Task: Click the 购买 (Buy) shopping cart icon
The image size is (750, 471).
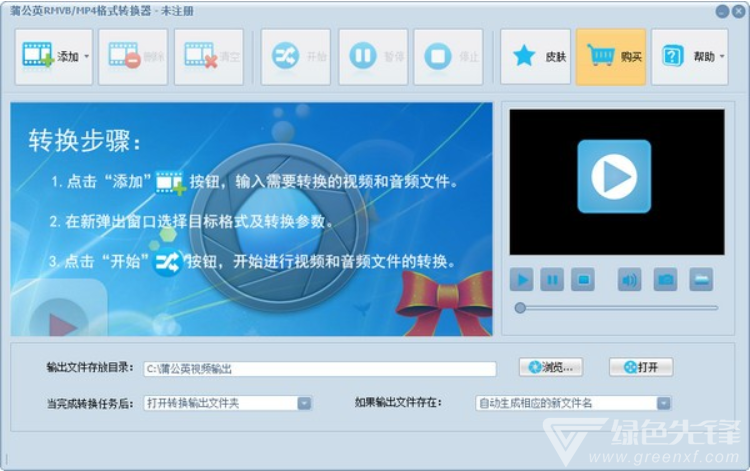Action: [x=601, y=57]
